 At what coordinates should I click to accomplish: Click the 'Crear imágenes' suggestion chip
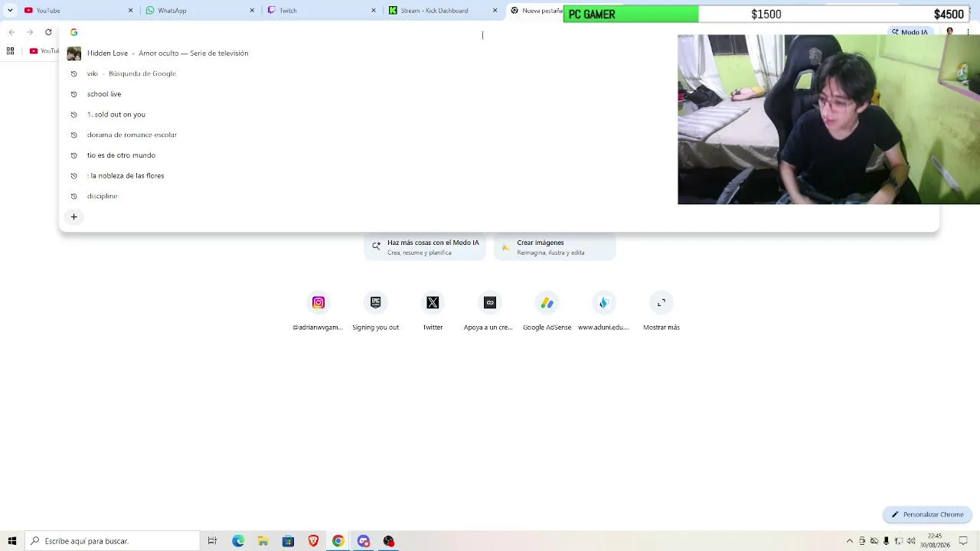555,246
